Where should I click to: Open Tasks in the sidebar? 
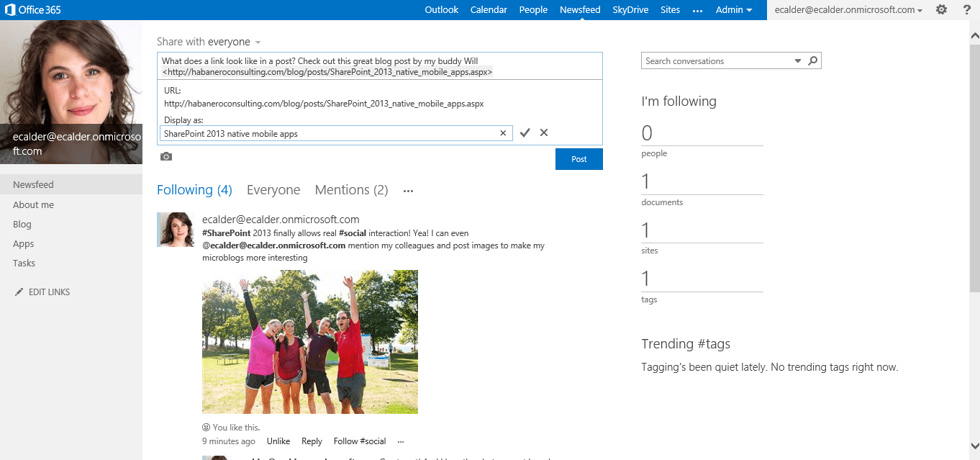pos(24,263)
